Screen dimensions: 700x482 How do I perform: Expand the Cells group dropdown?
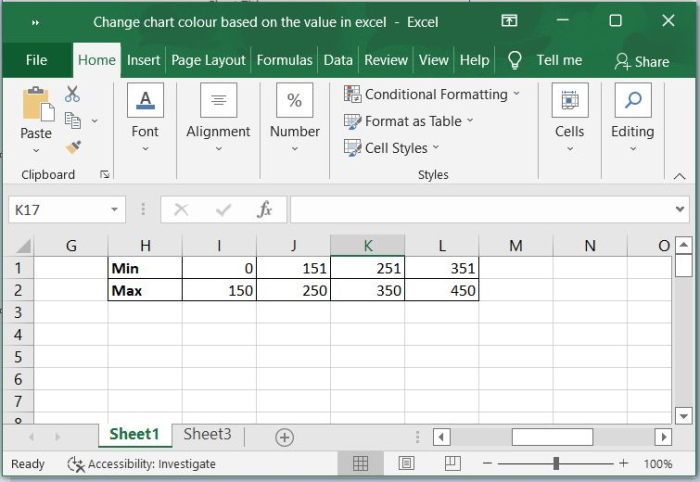pos(570,149)
